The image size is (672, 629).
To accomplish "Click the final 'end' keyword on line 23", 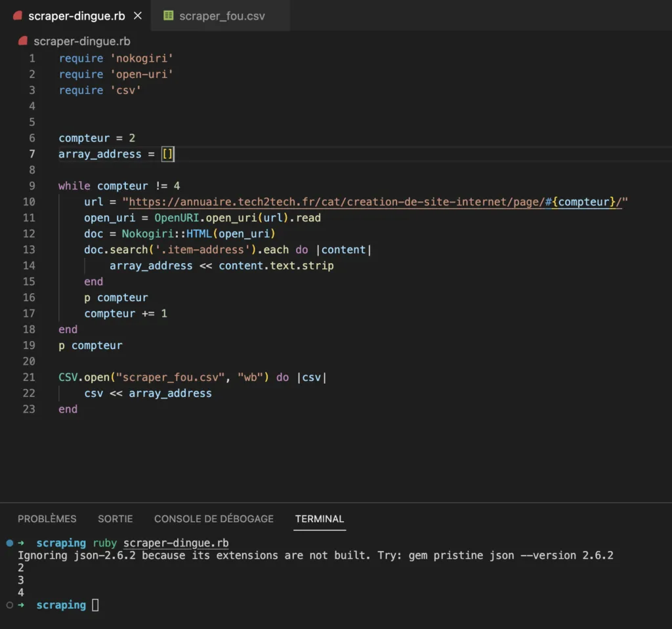I will tap(68, 409).
